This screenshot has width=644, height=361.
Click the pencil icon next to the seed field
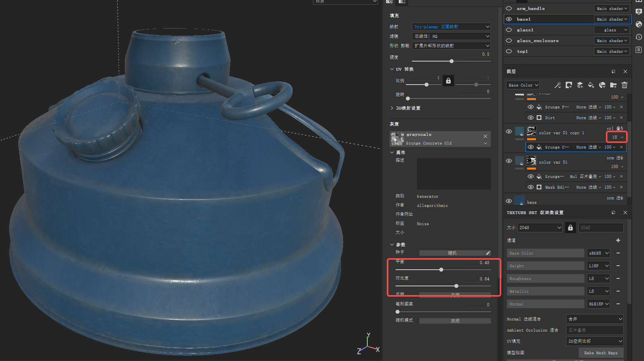point(489,253)
